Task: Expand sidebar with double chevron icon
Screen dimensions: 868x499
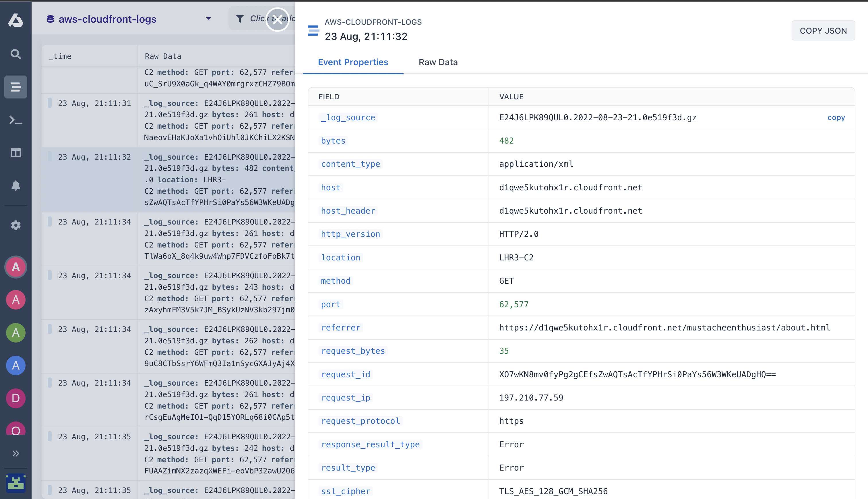Action: coord(15,454)
